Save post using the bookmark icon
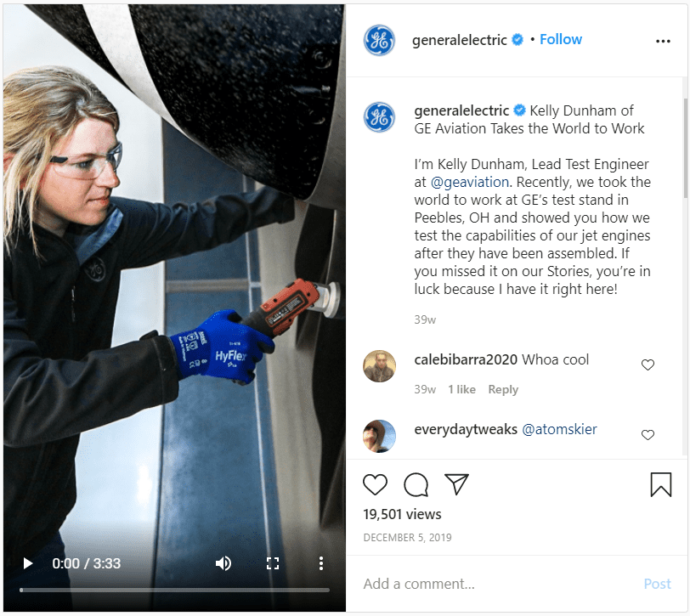 tap(661, 484)
